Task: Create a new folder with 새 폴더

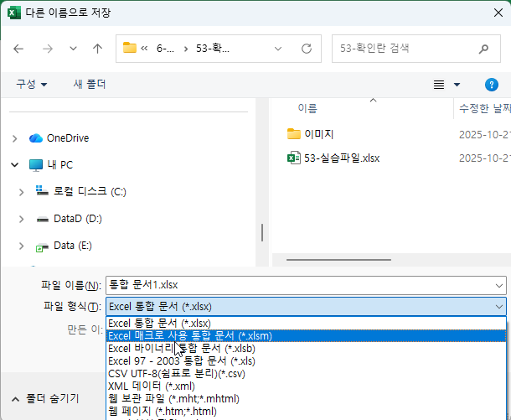Action: pyautogui.click(x=90, y=85)
